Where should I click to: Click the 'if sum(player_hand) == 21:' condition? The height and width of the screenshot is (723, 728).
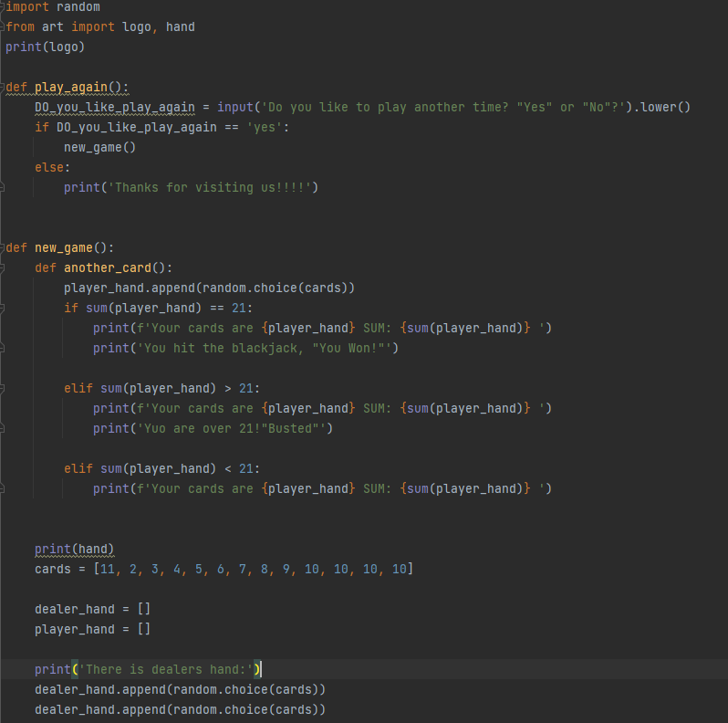pos(159,308)
